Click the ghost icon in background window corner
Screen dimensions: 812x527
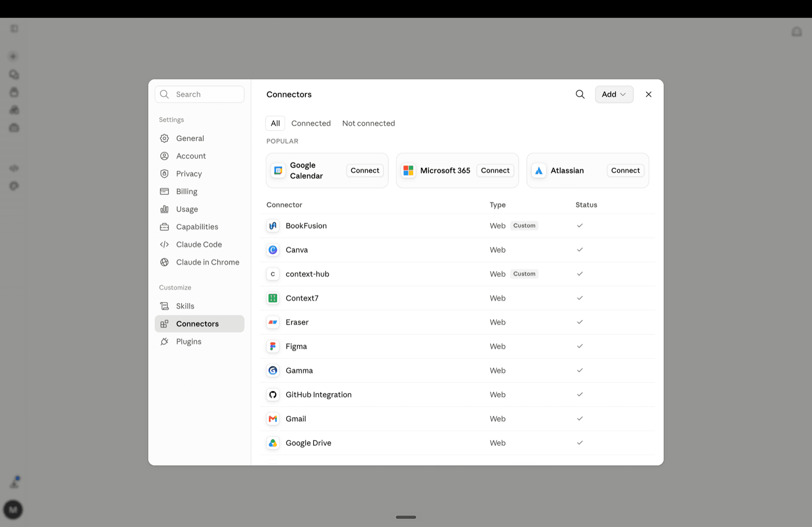797,32
